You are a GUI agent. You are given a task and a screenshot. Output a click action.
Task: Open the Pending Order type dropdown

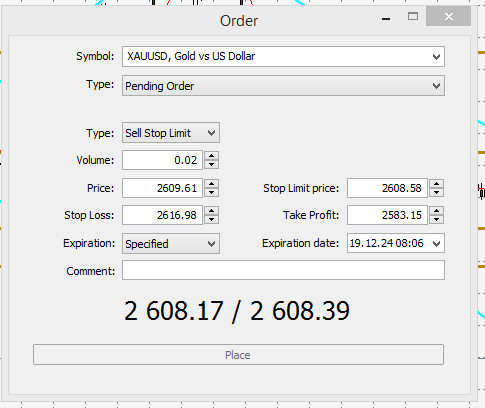(x=283, y=86)
